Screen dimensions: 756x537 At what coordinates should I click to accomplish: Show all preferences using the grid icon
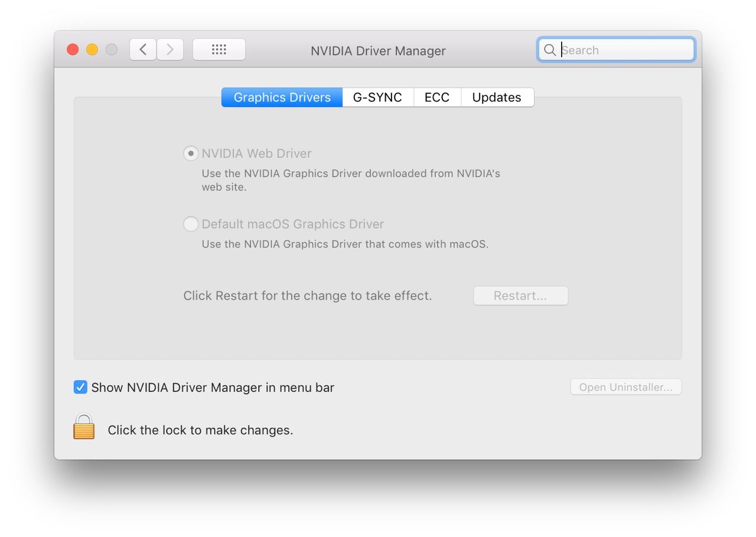pos(219,50)
